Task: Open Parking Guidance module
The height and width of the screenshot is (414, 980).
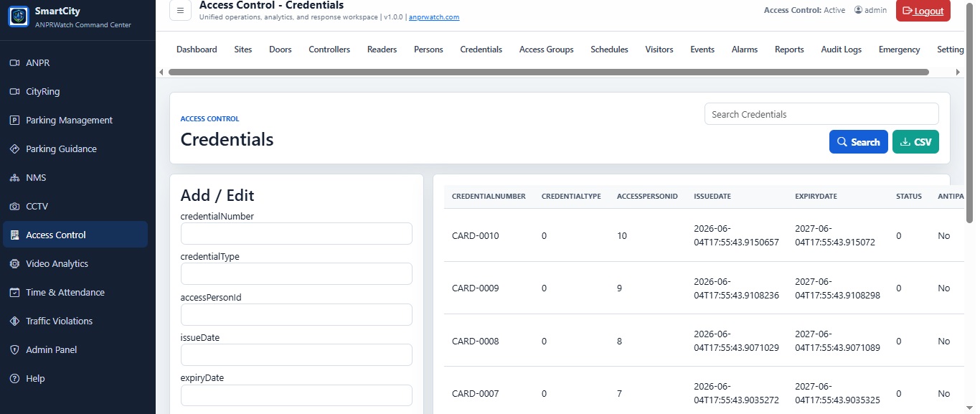Action: click(75, 149)
